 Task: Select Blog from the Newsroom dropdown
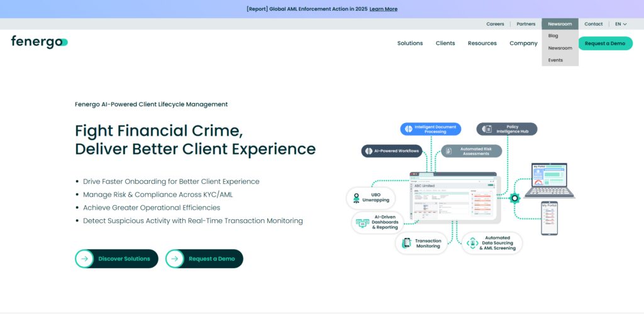coord(553,36)
